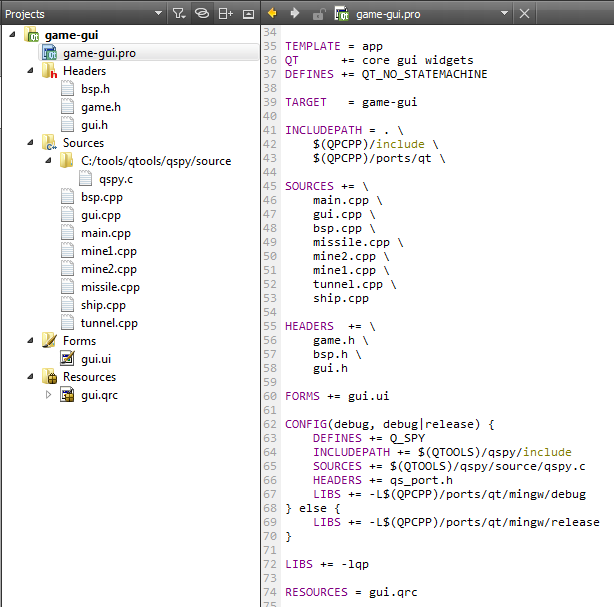
Task: Click the qspy.c file icon
Action: click(x=87, y=179)
